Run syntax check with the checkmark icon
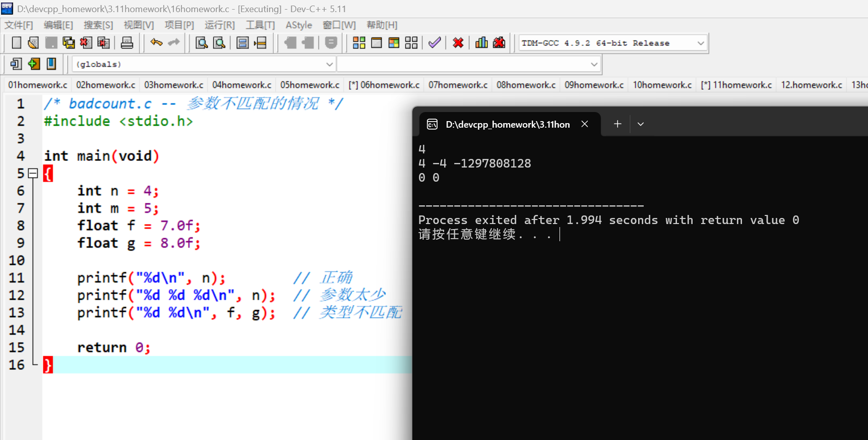868x440 pixels. 435,43
